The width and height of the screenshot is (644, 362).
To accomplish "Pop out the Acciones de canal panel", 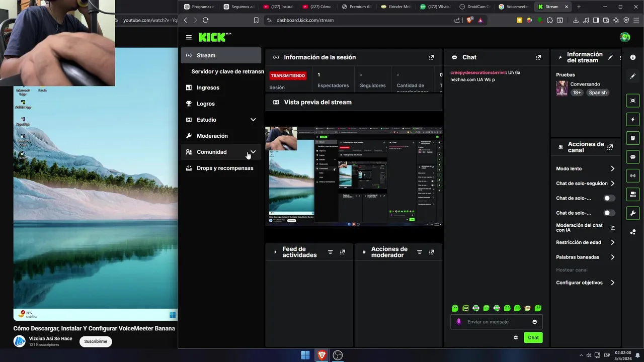I will pos(610,147).
